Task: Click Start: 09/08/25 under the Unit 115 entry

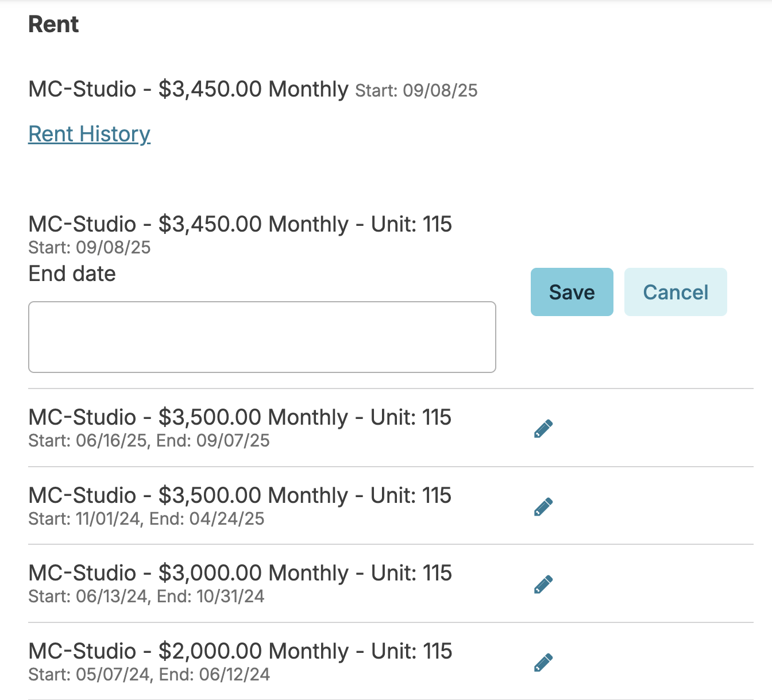Action: pos(90,248)
